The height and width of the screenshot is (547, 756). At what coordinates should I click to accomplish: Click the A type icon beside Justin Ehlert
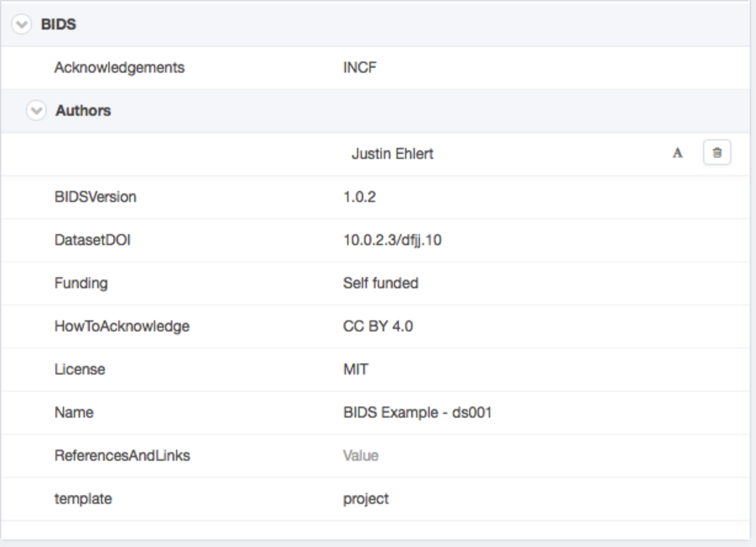pos(678,153)
